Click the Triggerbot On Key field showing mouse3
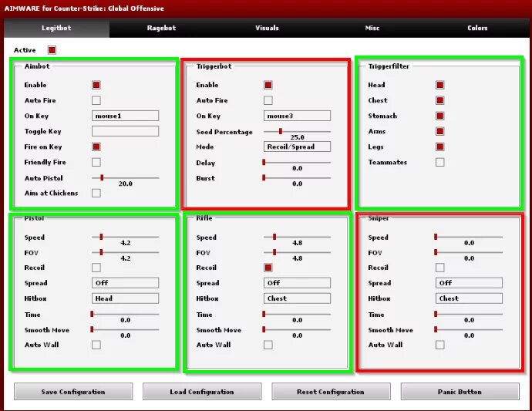The width and height of the screenshot is (532, 411). point(297,116)
